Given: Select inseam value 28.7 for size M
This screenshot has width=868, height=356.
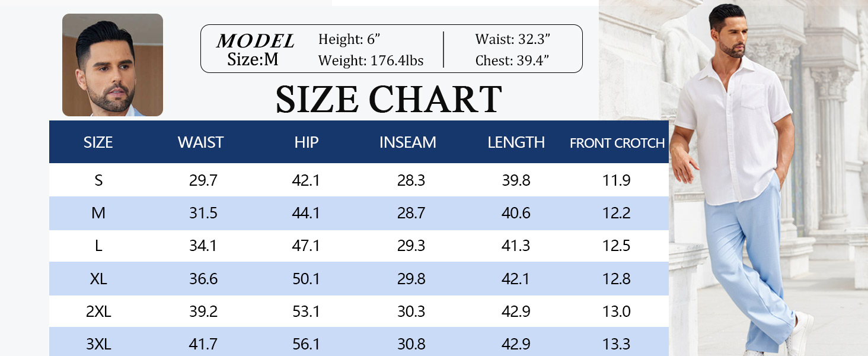Looking at the screenshot, I should pyautogui.click(x=411, y=213).
